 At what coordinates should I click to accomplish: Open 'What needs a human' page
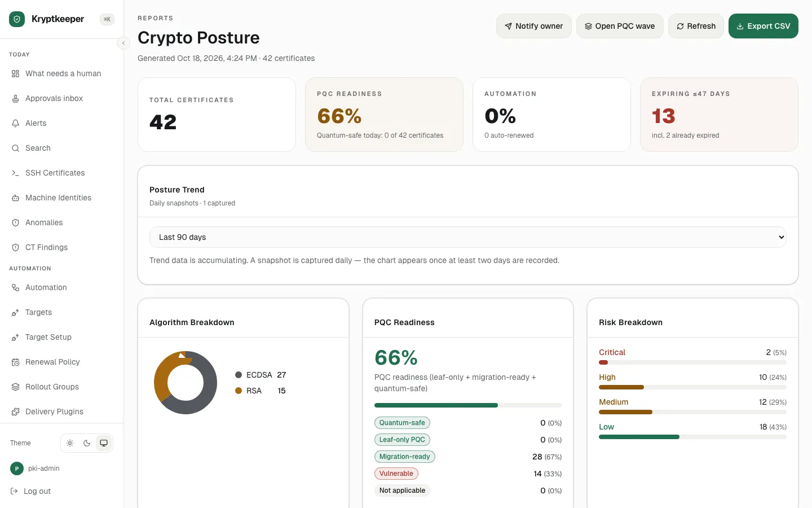tap(62, 73)
